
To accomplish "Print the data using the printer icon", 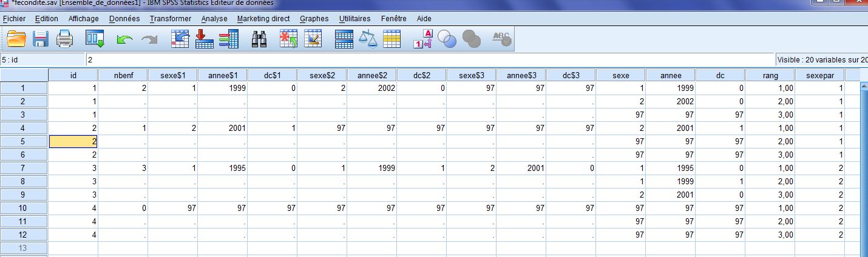I will click(x=64, y=39).
